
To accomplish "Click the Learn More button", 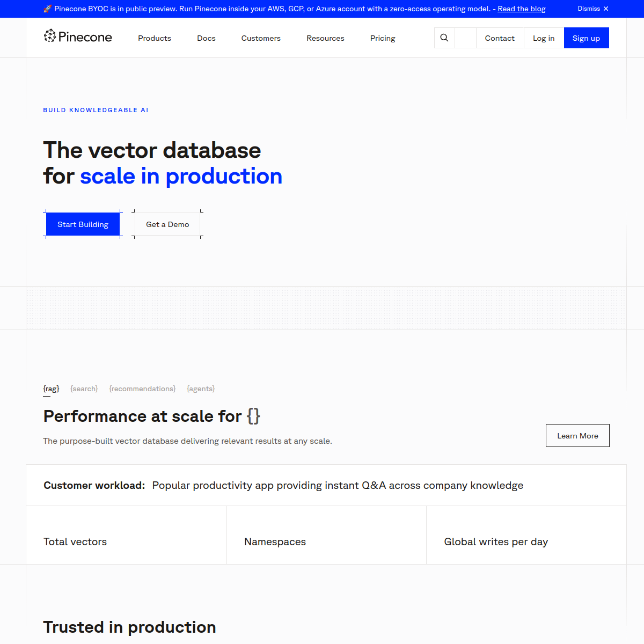I will (x=577, y=436).
